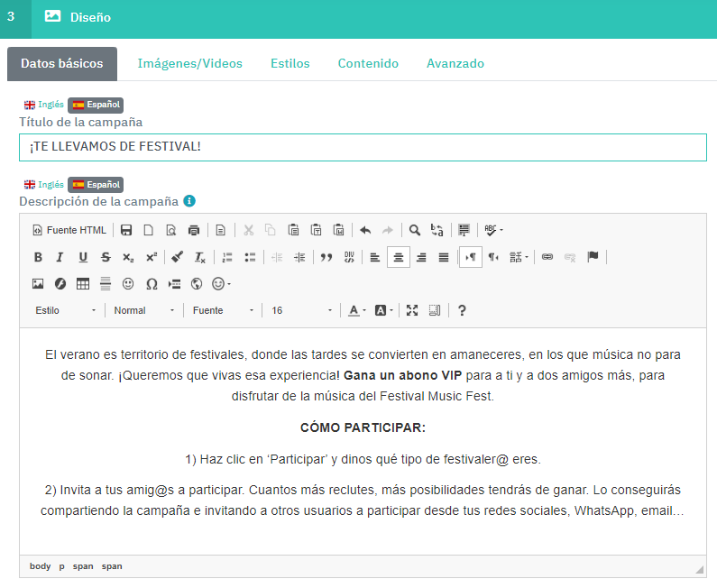Screen dimensions: 717x588
Task: Insert an image via the picture icon
Action: click(x=38, y=284)
